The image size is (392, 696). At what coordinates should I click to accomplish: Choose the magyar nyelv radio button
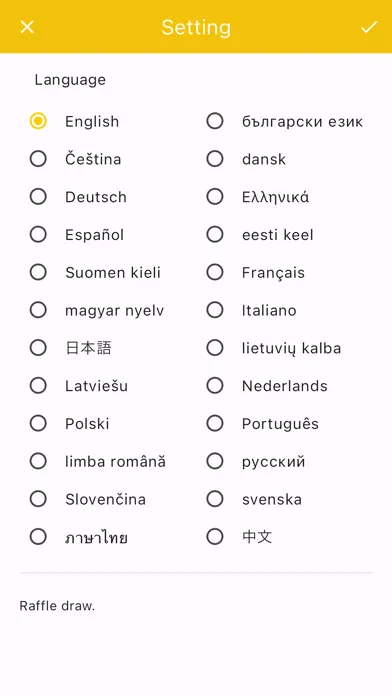(38, 310)
